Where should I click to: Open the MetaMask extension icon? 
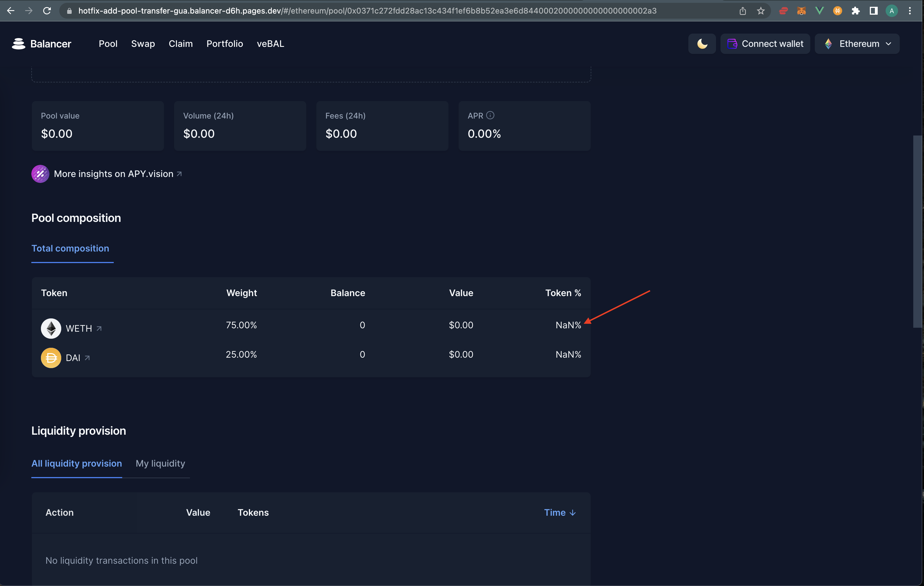(x=801, y=11)
